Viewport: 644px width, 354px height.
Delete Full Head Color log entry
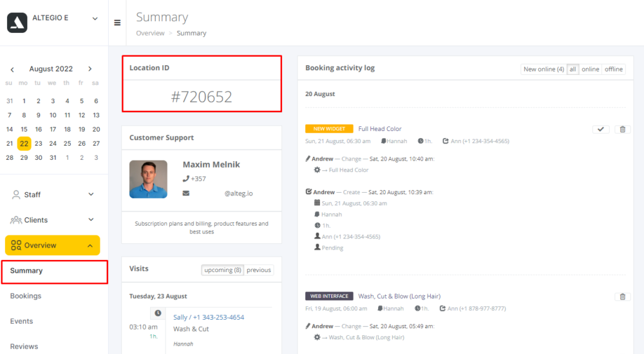(x=622, y=130)
